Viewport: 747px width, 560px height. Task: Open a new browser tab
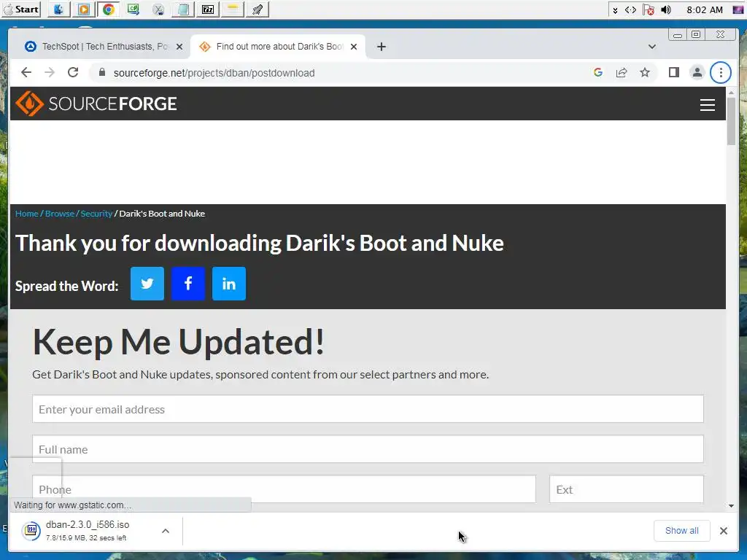(381, 47)
